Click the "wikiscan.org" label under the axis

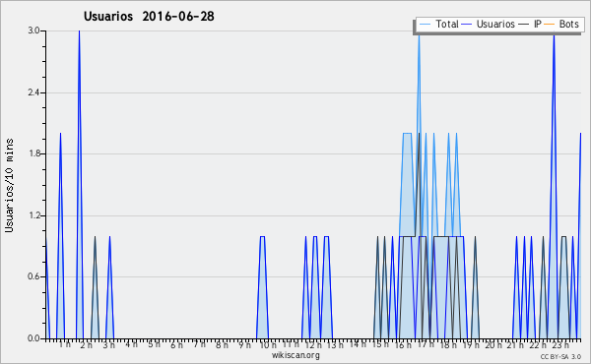click(295, 355)
